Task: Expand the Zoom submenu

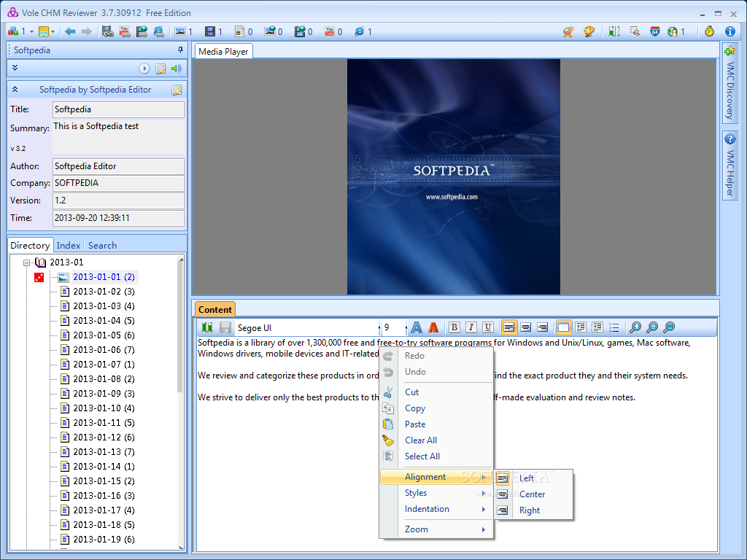Action: tap(436, 529)
